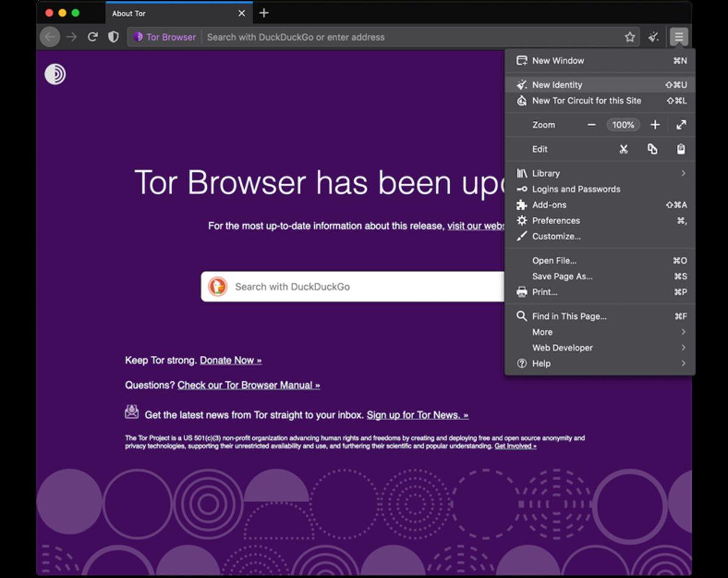Reload the current page
Image resolution: width=728 pixels, height=578 pixels.
click(x=92, y=36)
